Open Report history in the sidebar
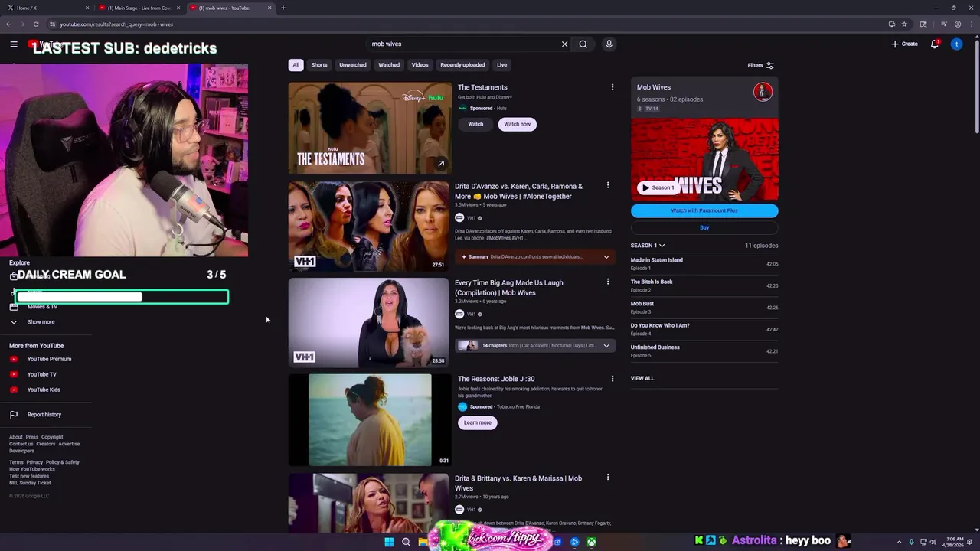Viewport: 980px width, 551px height. click(46, 415)
